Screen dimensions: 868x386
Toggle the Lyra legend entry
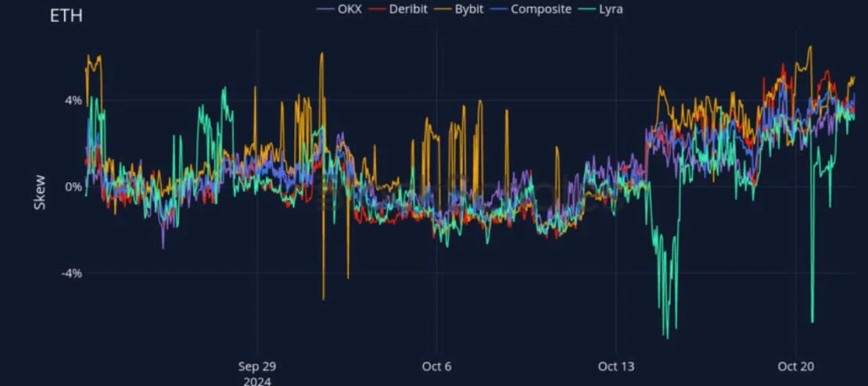[x=601, y=9]
